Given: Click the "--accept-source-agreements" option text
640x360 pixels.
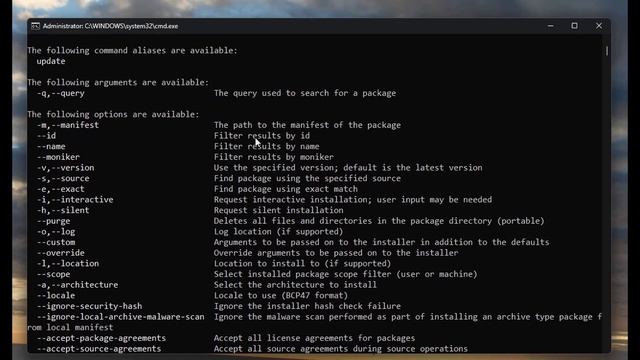Looking at the screenshot, I should [99, 348].
